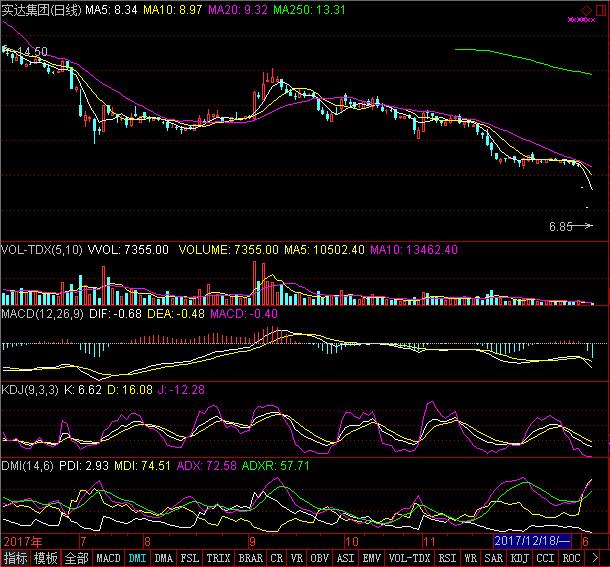Switch to the OBV indicator tab
610x567 pixels.
pos(319,558)
